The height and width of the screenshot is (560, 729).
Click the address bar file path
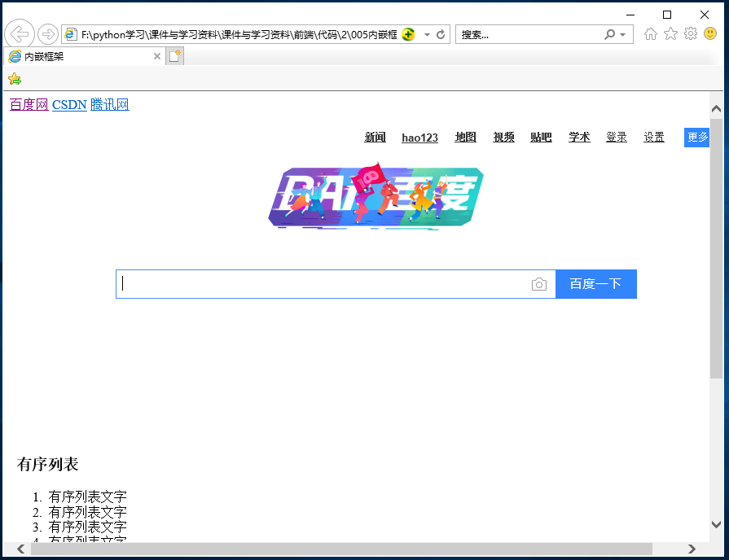pos(239,35)
